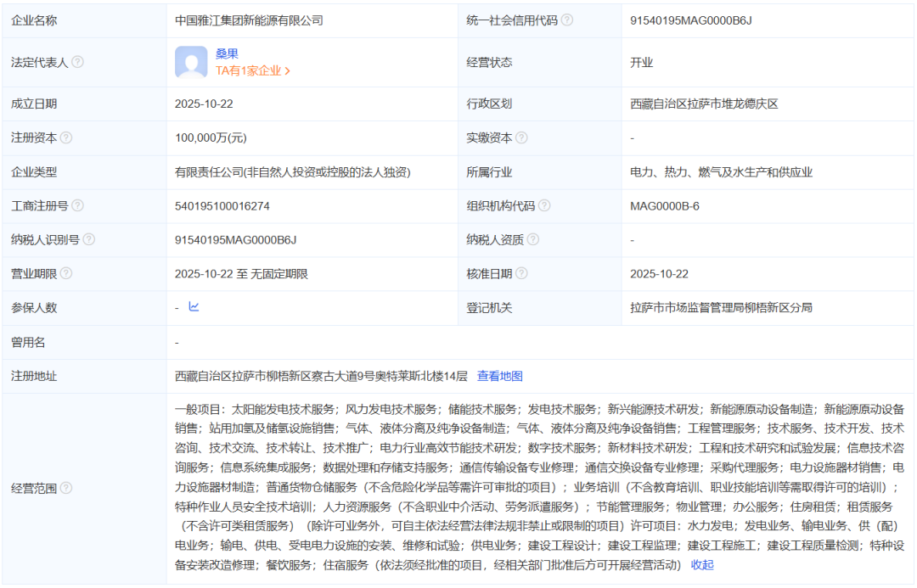Click the legal representative avatar image
Image resolution: width=917 pixels, height=588 pixels.
(x=191, y=63)
